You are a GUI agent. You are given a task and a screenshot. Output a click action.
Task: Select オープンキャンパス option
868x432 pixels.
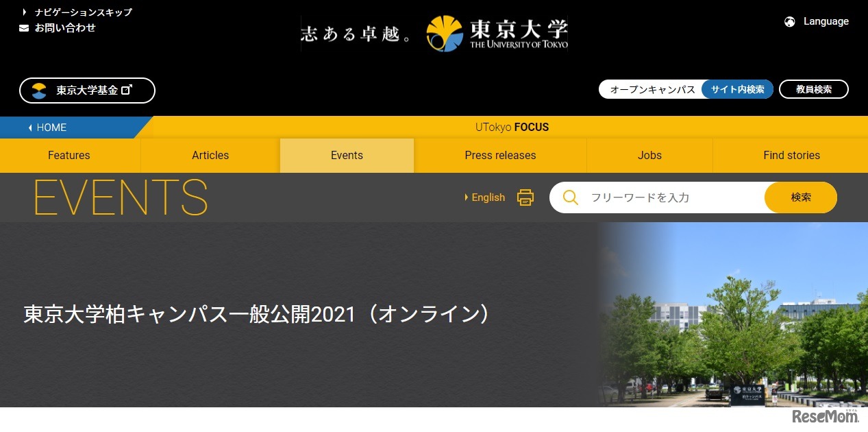(x=652, y=89)
